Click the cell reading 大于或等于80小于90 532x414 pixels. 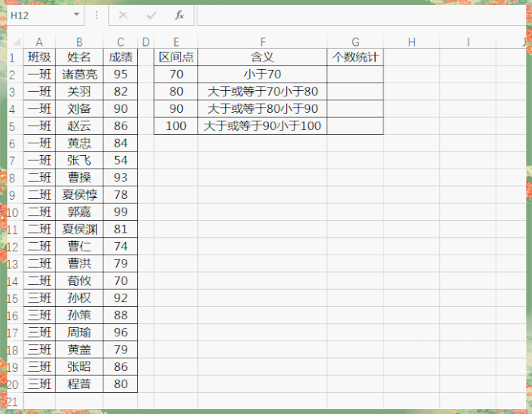pos(262,109)
